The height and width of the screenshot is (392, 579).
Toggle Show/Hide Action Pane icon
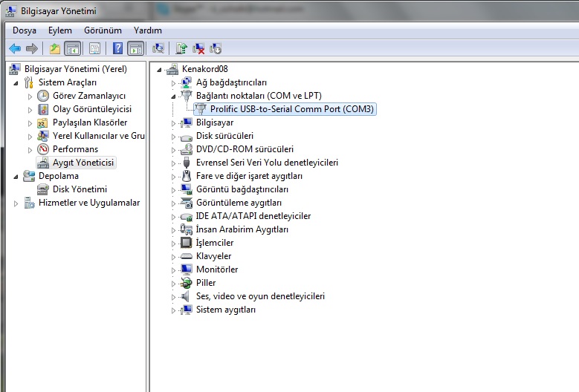pos(135,48)
